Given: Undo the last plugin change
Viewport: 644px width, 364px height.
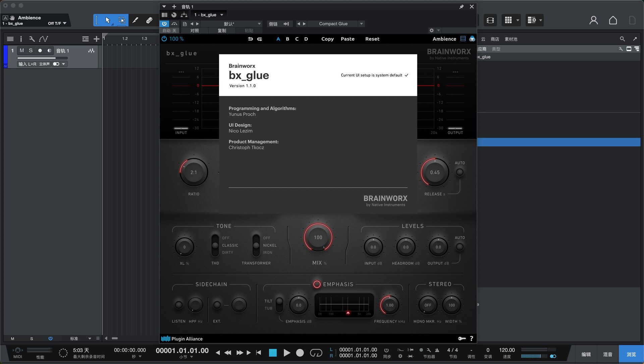Looking at the screenshot, I should pyautogui.click(x=250, y=39).
